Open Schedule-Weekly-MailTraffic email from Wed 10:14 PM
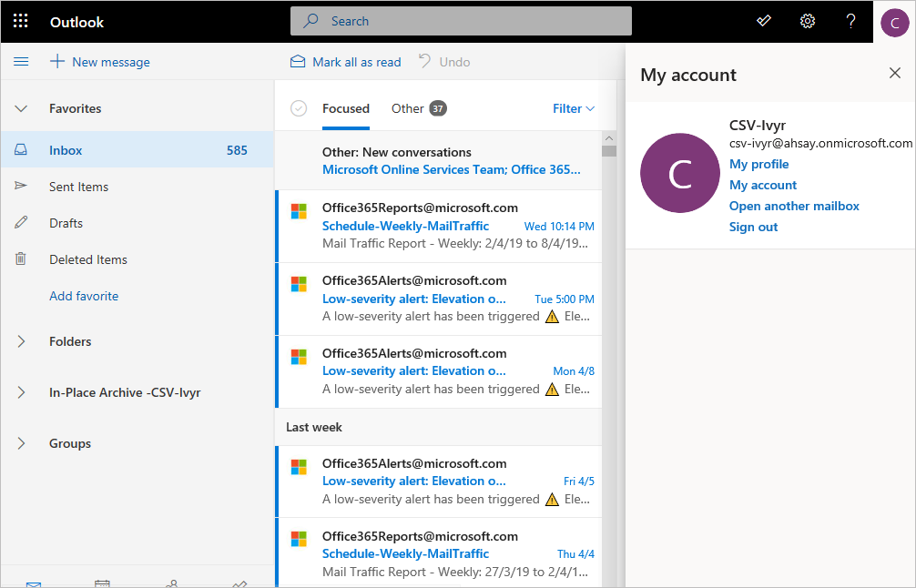This screenshot has height=588, width=916. point(437,226)
